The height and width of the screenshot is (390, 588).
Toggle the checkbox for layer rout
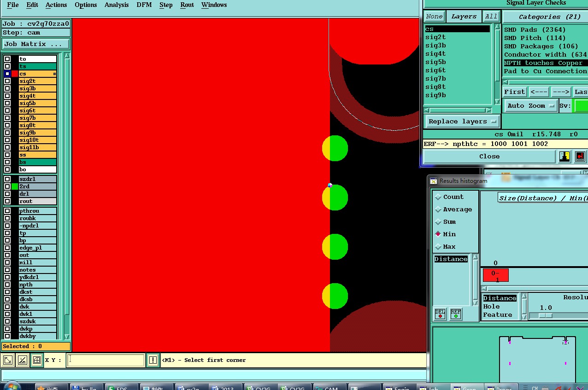coord(7,201)
